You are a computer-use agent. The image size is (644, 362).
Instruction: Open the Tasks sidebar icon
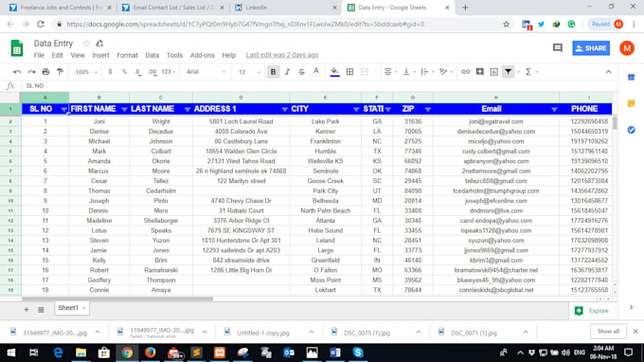tap(632, 130)
